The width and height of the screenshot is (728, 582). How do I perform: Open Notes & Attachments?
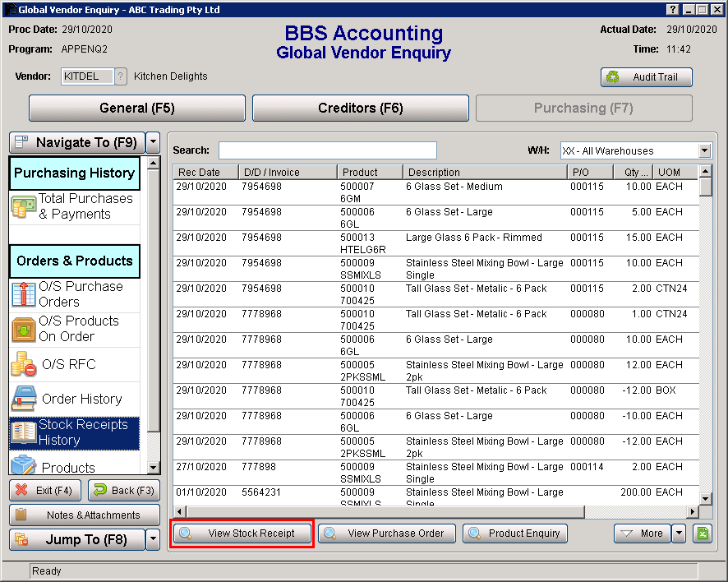tap(85, 515)
